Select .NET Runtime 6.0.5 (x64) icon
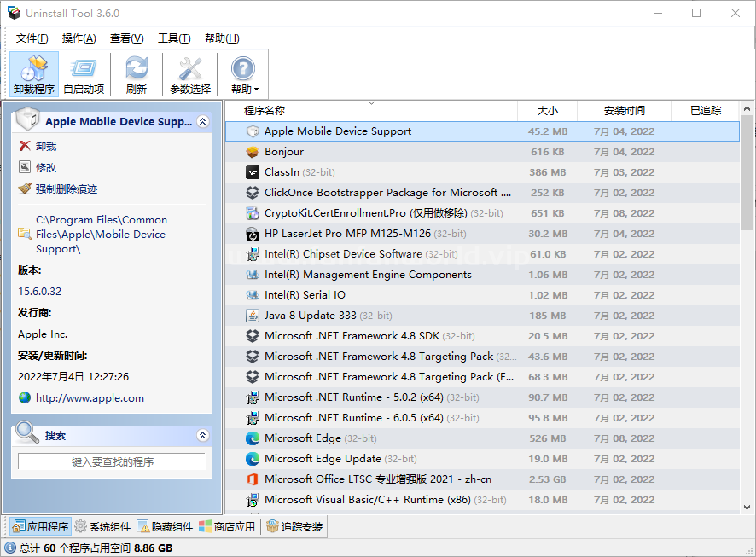The image size is (756, 557). (x=253, y=418)
